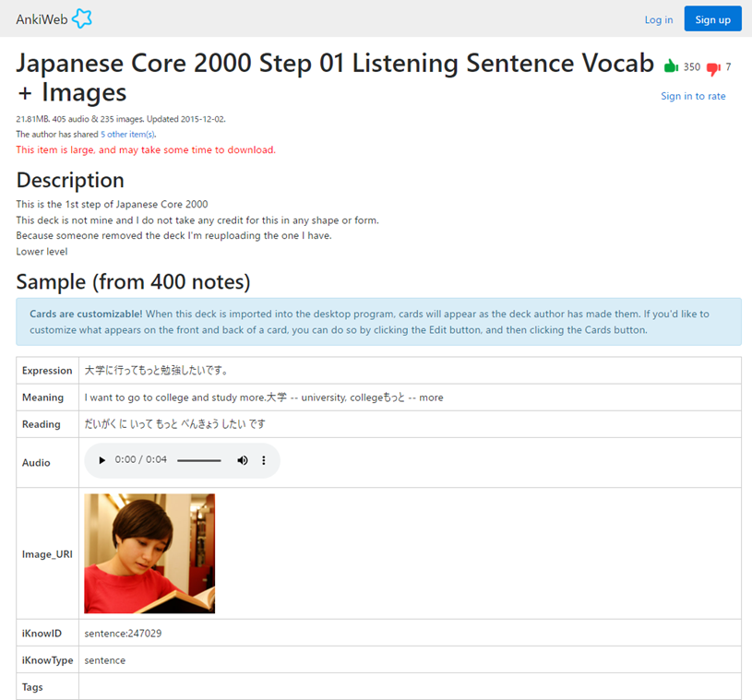Click the woman reading book thumbnail
Image resolution: width=752 pixels, height=700 pixels.
[149, 553]
